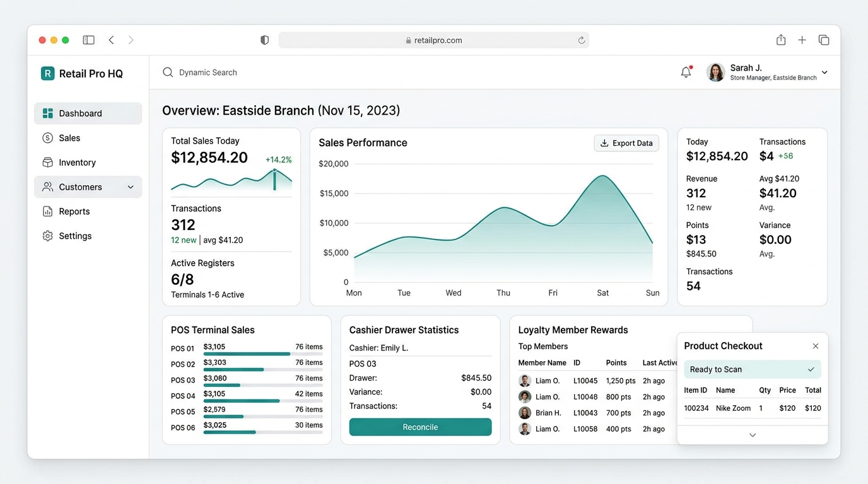Open Inventory in the sidebar
This screenshot has height=484, width=868.
click(x=88, y=163)
